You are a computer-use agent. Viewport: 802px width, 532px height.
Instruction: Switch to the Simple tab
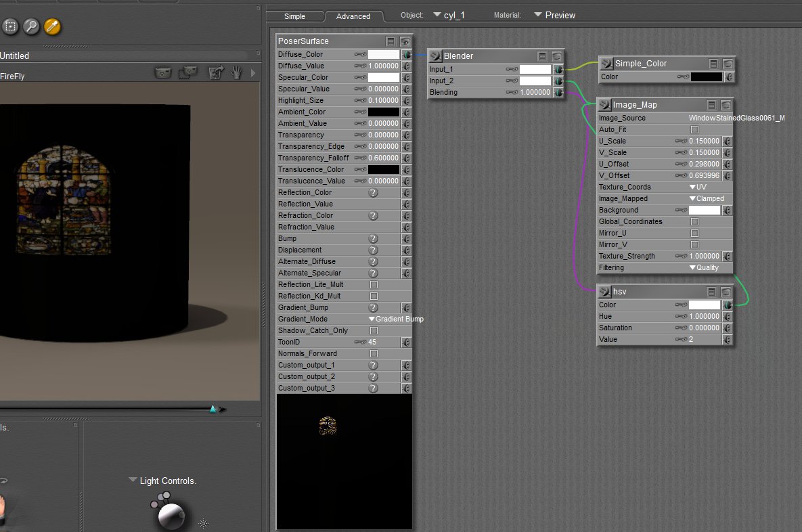294,16
